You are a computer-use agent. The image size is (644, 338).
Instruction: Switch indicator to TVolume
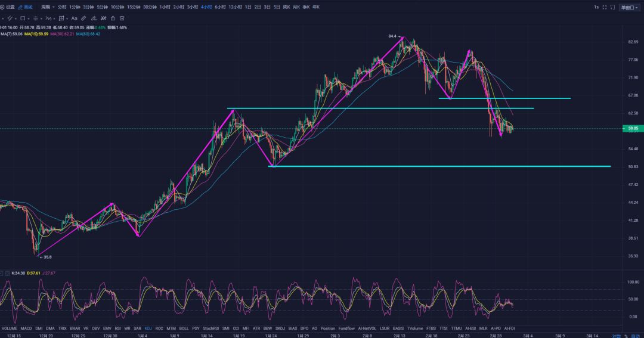pos(415,328)
